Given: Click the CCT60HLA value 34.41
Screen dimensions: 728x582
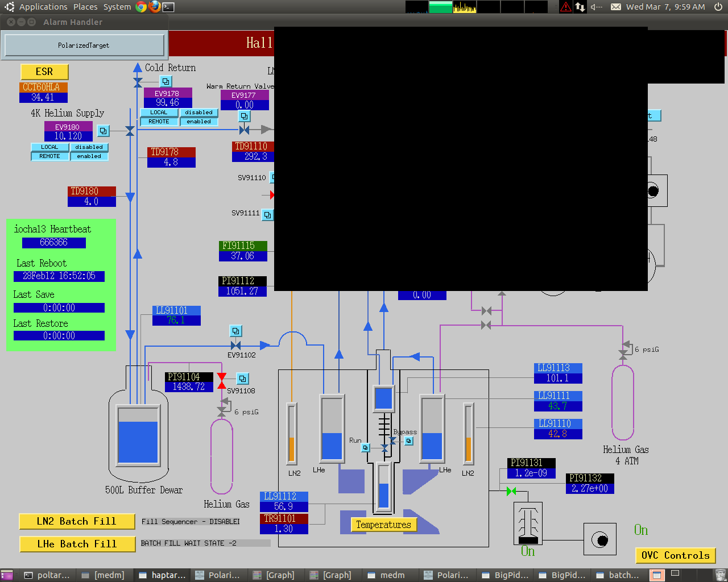Looking at the screenshot, I should pos(43,97).
